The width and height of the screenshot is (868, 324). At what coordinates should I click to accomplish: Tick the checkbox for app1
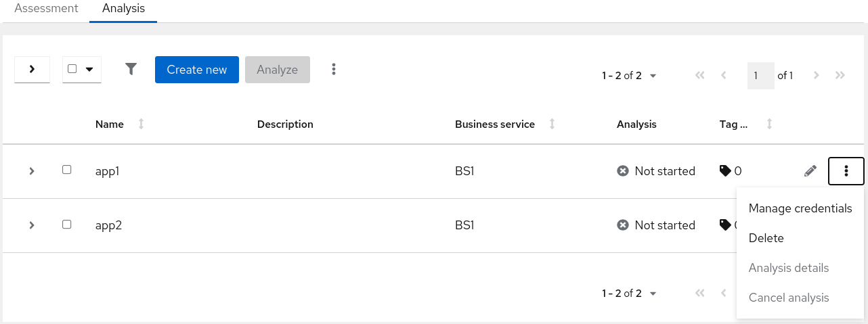pos(67,170)
